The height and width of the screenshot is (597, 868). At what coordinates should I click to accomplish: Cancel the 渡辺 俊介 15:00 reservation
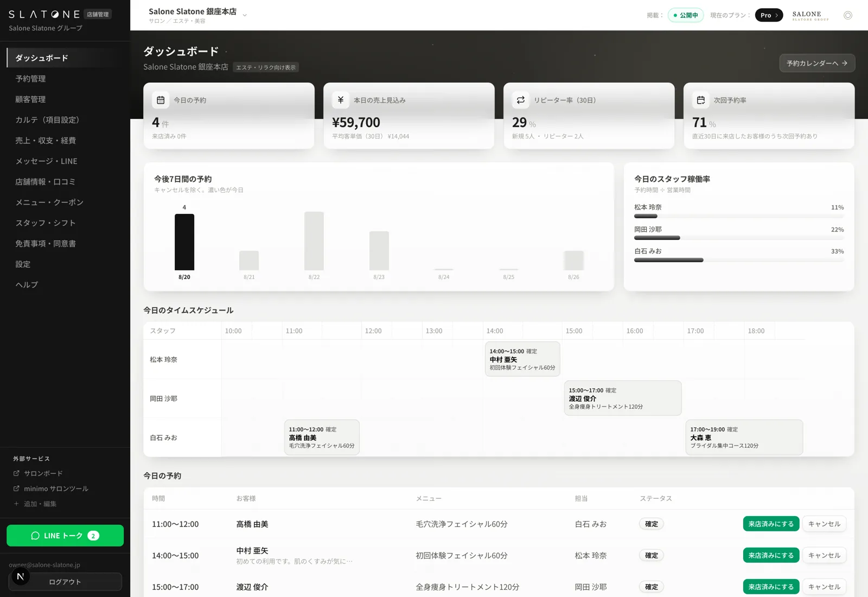point(824,587)
